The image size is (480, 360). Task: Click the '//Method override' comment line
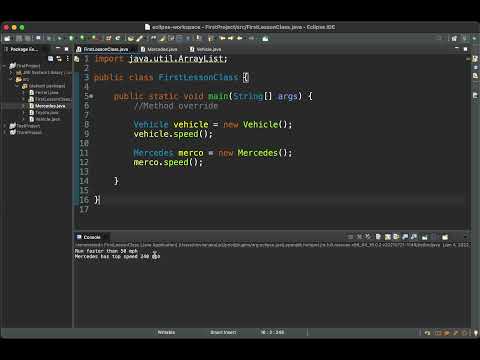176,106
